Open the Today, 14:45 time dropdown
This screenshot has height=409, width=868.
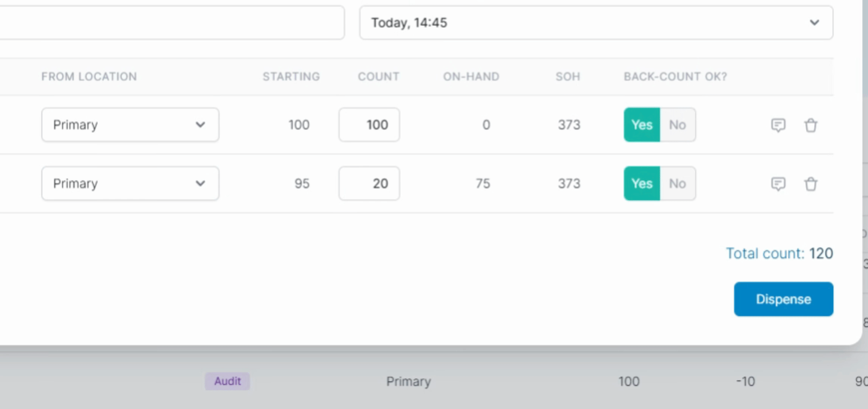pyautogui.click(x=596, y=23)
